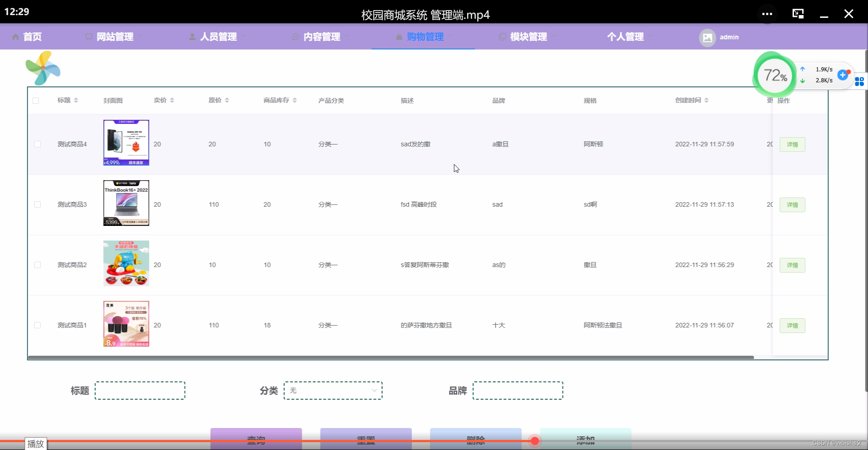The width and height of the screenshot is (868, 450).
Task: Select the home icon beside 首页
Action: pos(15,37)
